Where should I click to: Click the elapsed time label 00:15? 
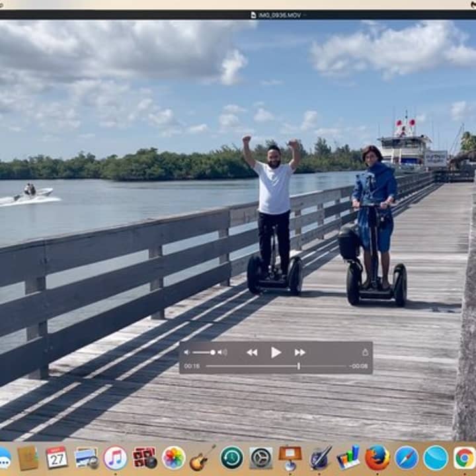pyautogui.click(x=192, y=366)
